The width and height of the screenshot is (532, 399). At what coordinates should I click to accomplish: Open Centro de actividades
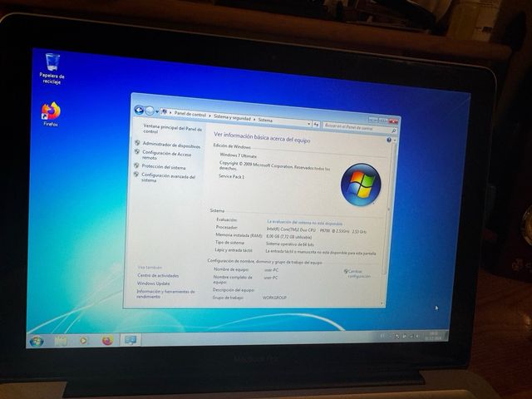click(x=158, y=275)
